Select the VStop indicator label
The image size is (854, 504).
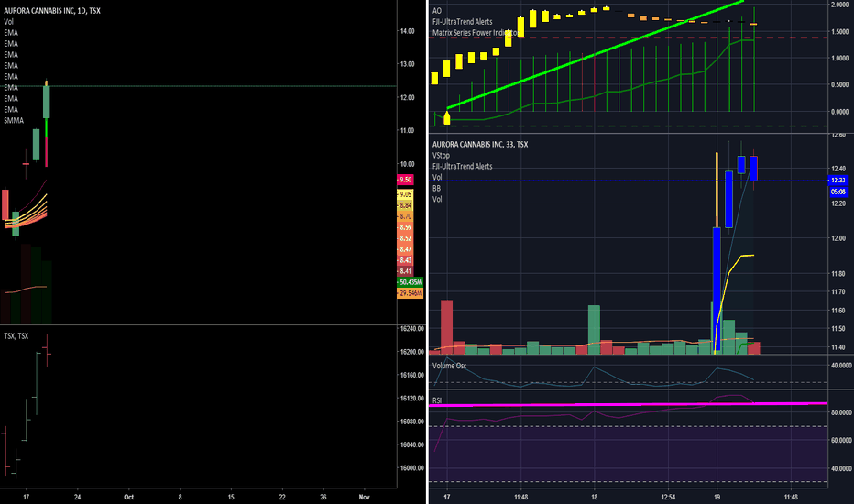[441, 155]
